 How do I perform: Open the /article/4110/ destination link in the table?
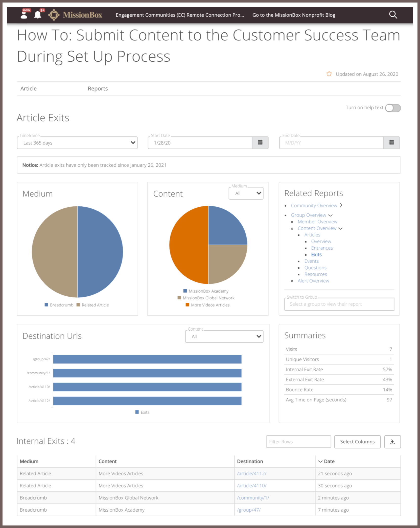pyautogui.click(x=252, y=486)
